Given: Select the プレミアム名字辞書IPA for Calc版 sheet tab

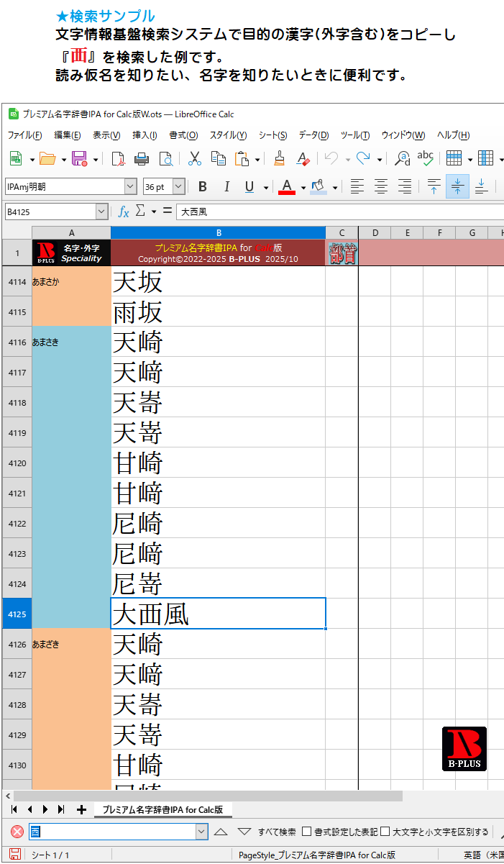Looking at the screenshot, I should click(162, 809).
